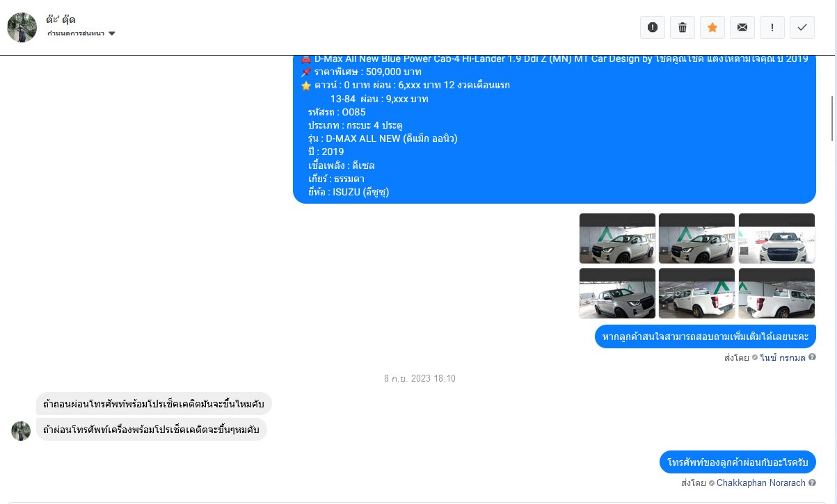Delete conversation with the trash icon

(x=683, y=27)
